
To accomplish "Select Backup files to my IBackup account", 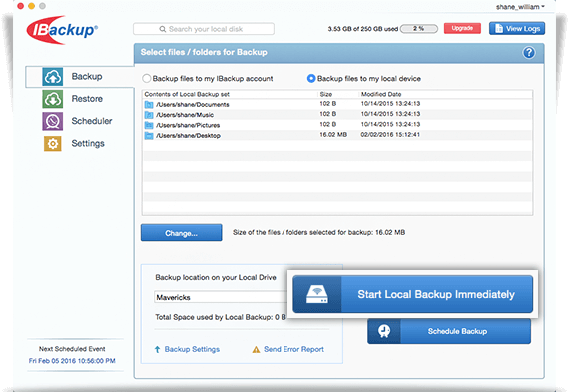I will [146, 79].
